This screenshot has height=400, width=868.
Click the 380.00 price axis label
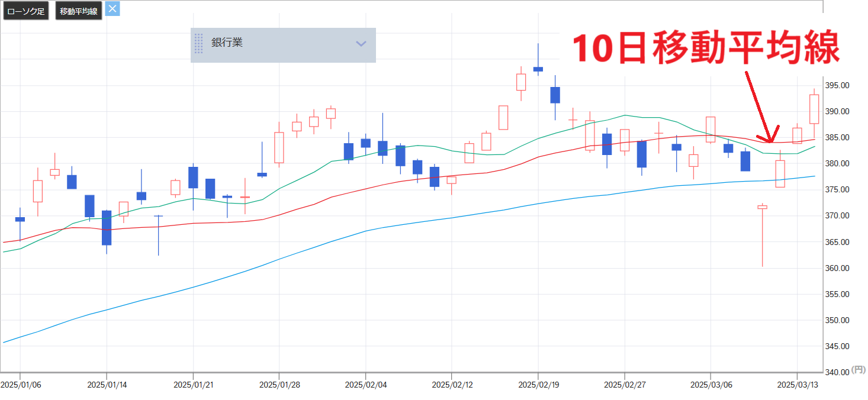pos(837,164)
